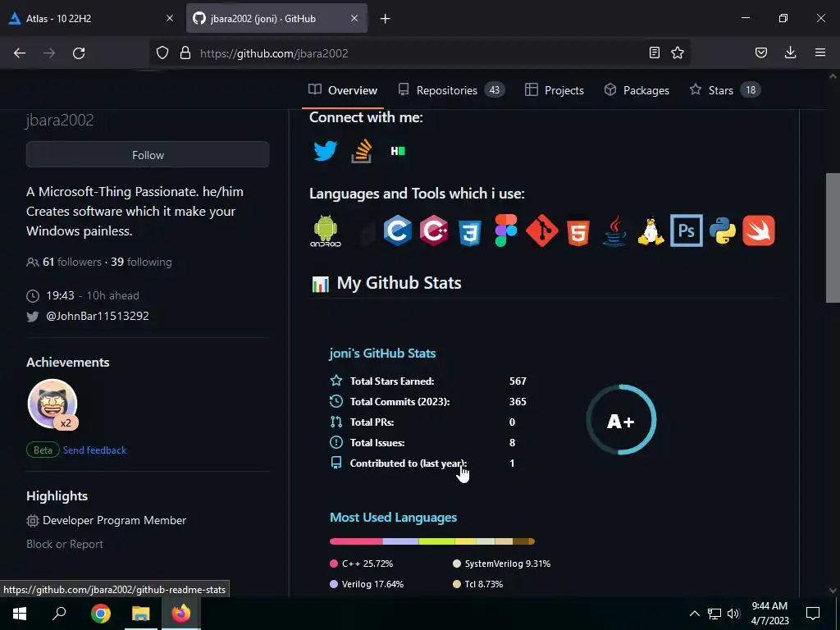840x630 pixels.
Task: Open the 61 followers link
Action: pyautogui.click(x=72, y=262)
